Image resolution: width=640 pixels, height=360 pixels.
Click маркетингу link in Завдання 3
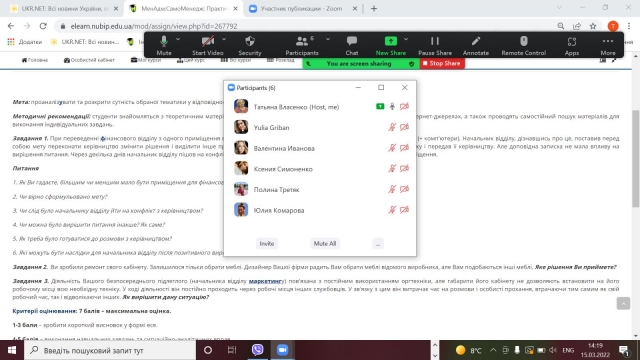click(x=266, y=281)
